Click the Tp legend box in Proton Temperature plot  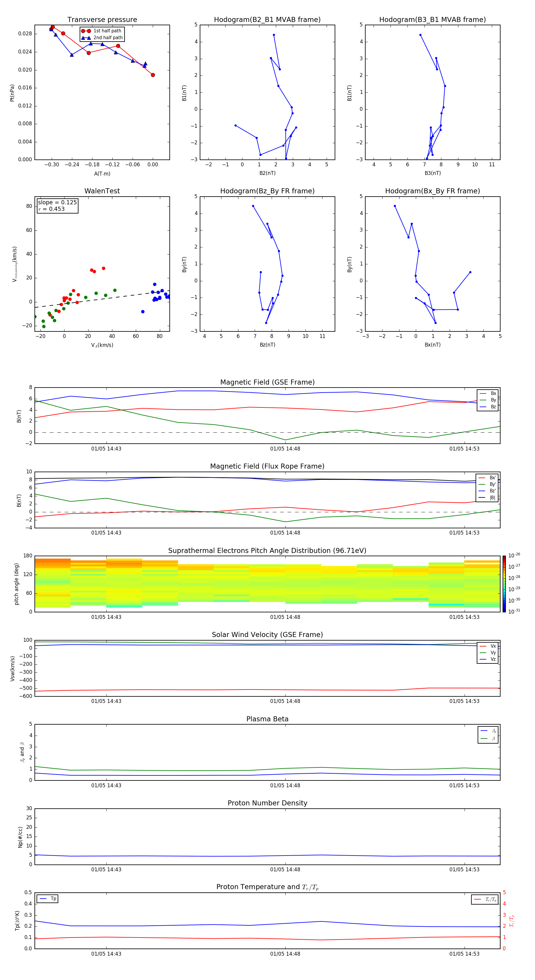(48, 899)
